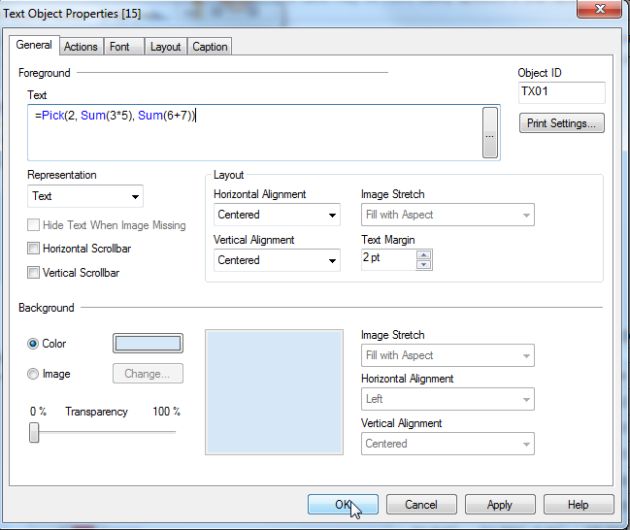Viewport: 630px width, 530px height.
Task: Close the Text Object Properties dialog
Action: 599,9
